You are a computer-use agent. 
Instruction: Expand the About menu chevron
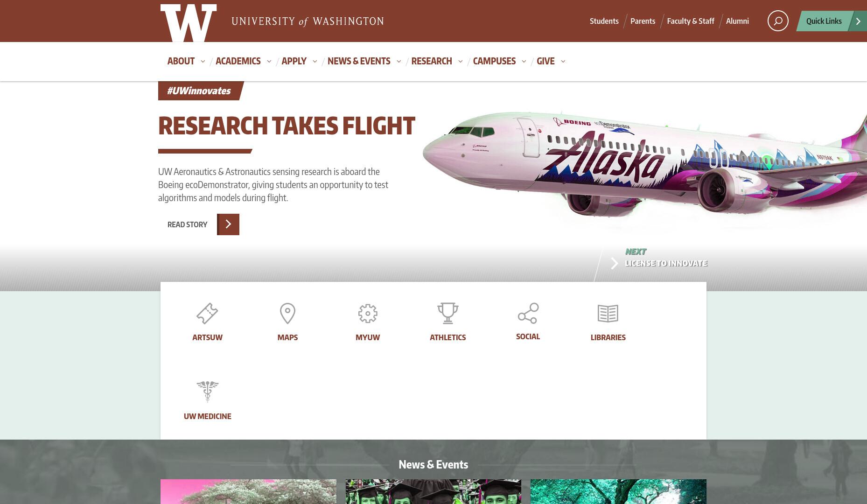[x=203, y=61]
